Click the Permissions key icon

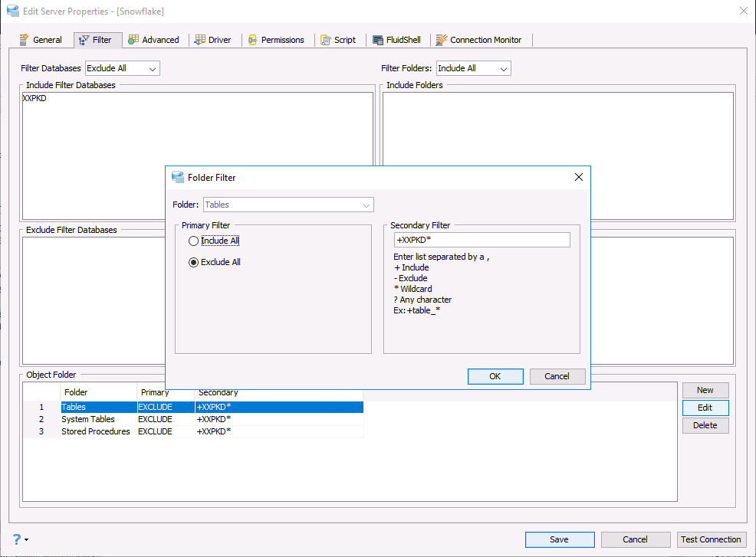tap(253, 40)
